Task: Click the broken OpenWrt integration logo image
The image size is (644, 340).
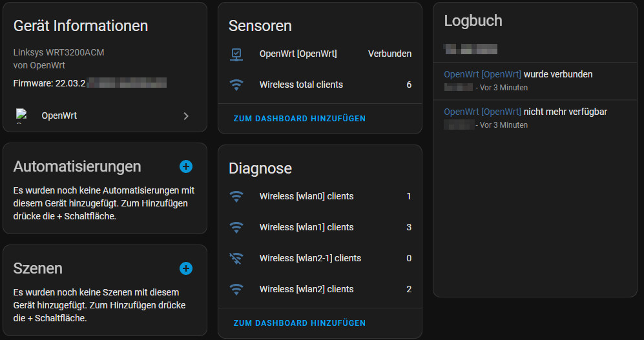Action: tap(22, 116)
